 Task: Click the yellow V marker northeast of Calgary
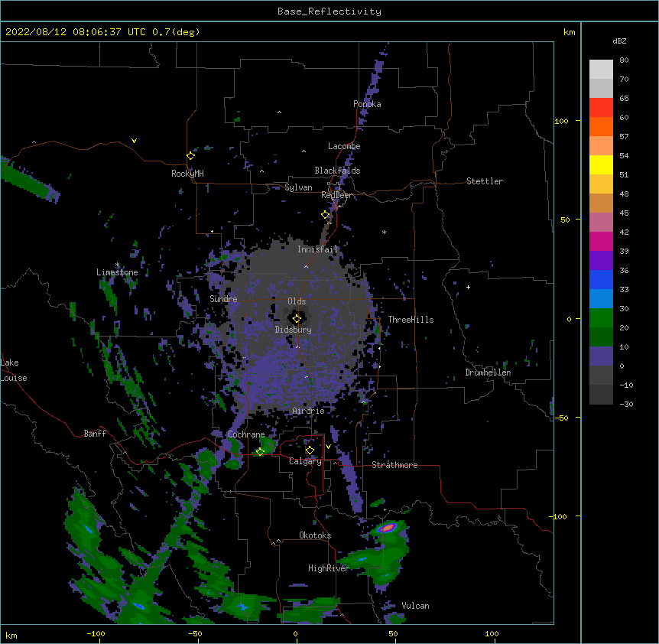(328, 447)
